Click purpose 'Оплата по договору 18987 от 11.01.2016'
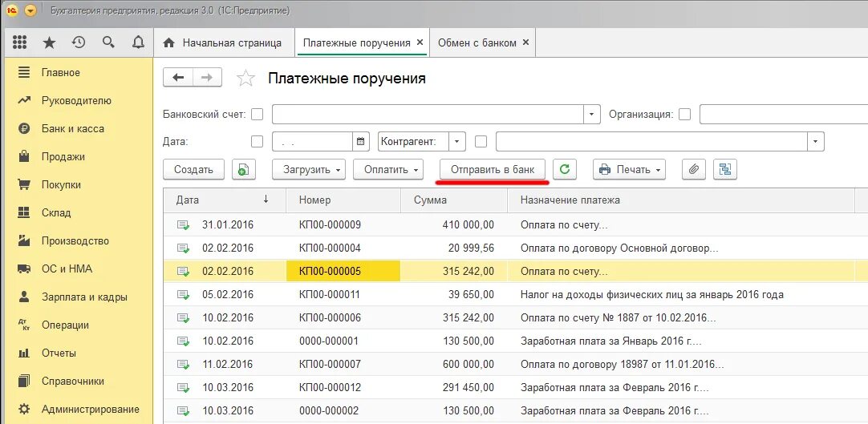868x424 pixels. pos(623,365)
